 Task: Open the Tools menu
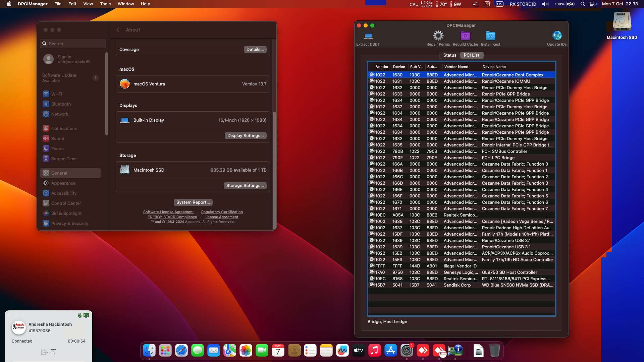(x=105, y=4)
